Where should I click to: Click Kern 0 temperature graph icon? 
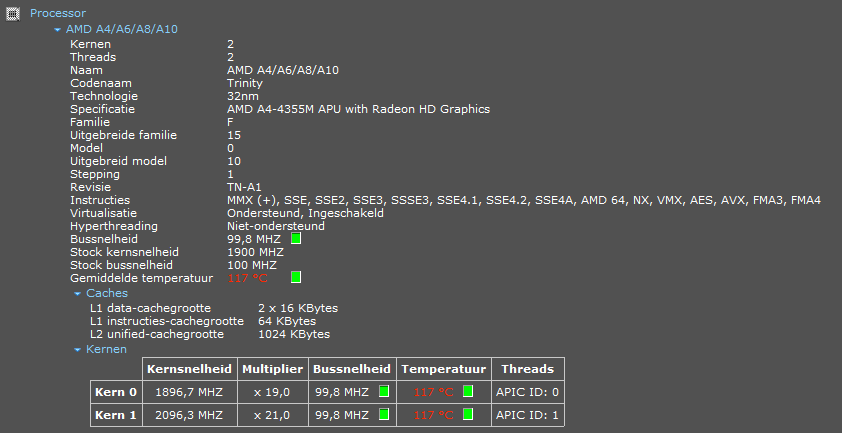pos(468,391)
